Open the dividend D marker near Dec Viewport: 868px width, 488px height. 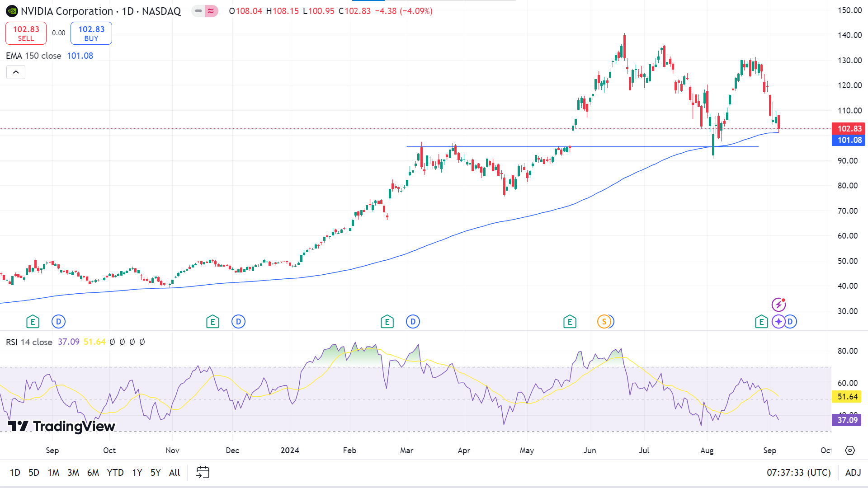pos(238,322)
